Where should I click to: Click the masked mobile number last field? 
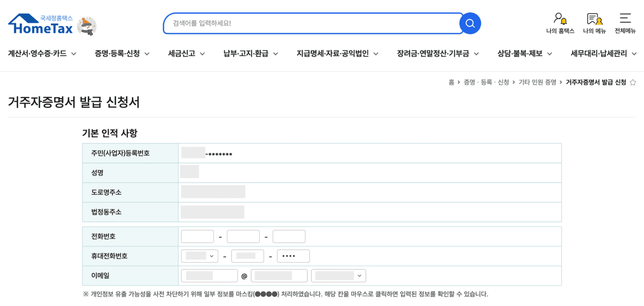coord(293,256)
